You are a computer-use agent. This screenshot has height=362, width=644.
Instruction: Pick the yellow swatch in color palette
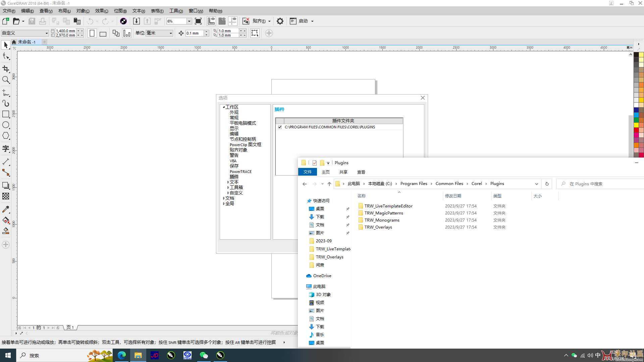(x=636, y=125)
